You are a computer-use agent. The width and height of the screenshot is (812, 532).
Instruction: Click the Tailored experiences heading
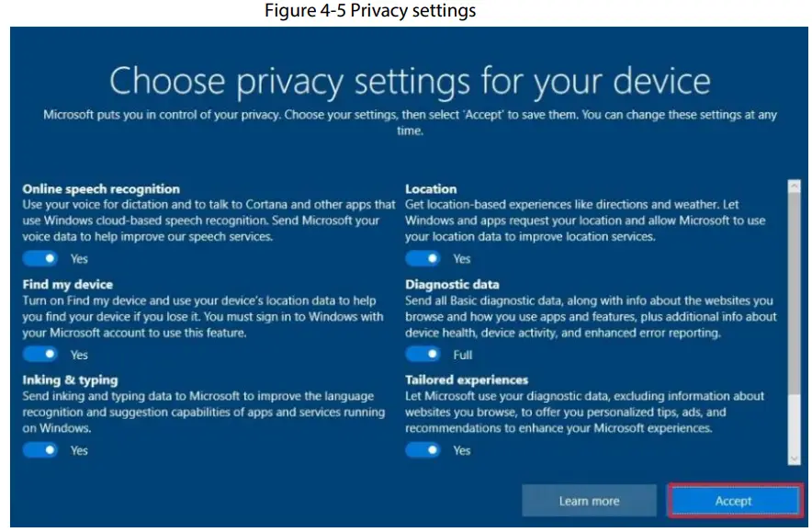pyautogui.click(x=467, y=380)
